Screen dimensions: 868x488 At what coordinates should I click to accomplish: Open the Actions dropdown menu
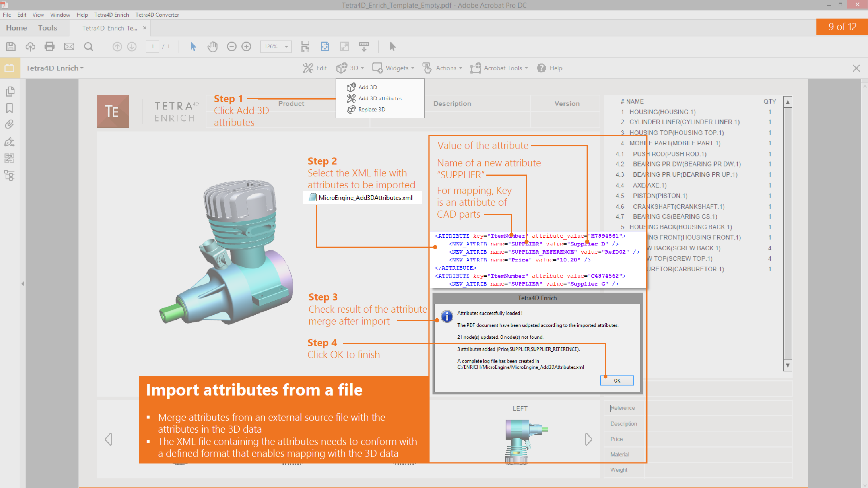click(x=442, y=68)
